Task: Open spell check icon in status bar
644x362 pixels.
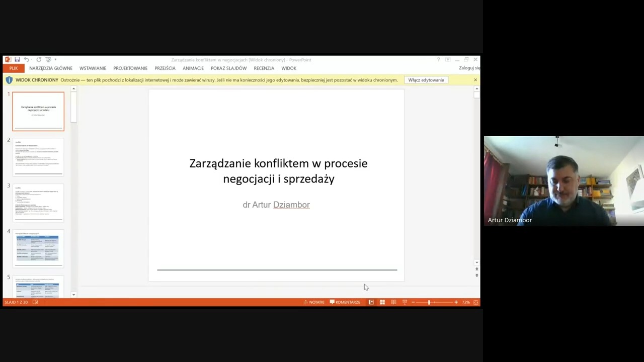Action: click(35, 302)
